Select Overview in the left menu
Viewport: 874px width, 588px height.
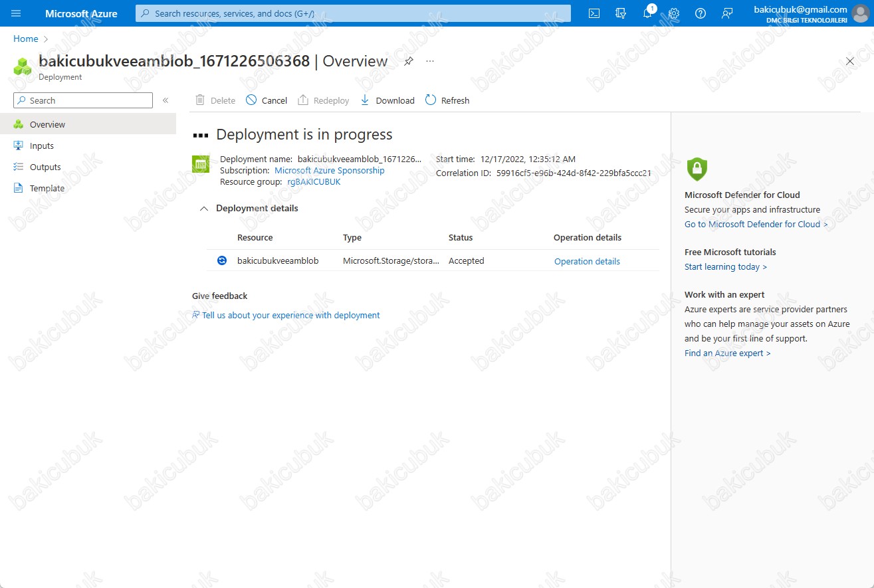pyautogui.click(x=88, y=124)
